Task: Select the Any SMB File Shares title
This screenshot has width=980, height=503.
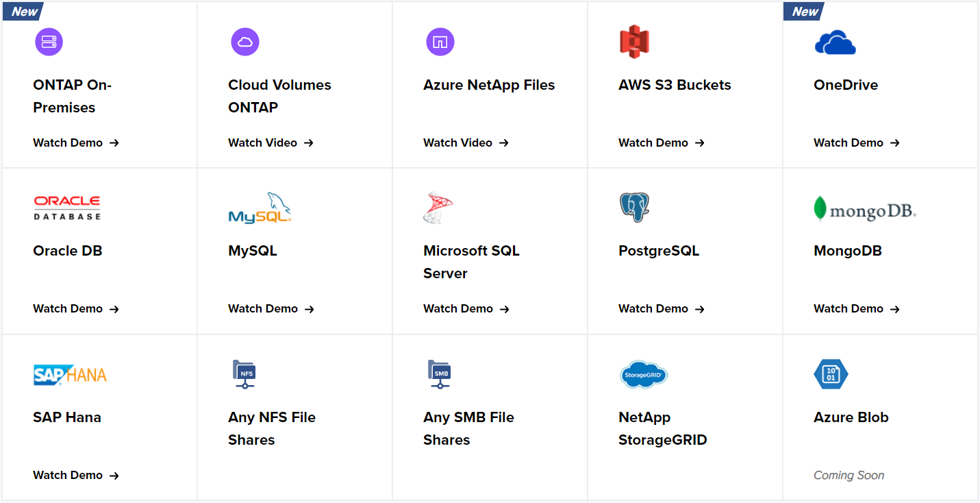Action: coord(468,428)
